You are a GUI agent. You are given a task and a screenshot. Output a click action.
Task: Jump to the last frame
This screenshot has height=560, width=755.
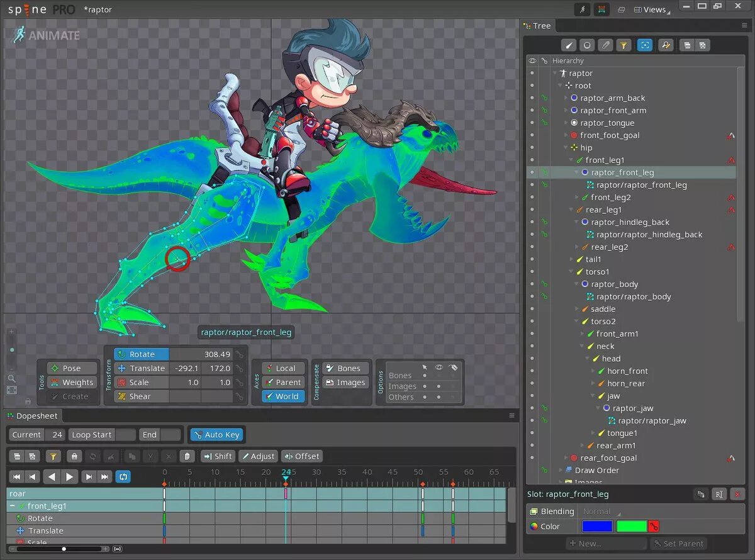pyautogui.click(x=105, y=477)
